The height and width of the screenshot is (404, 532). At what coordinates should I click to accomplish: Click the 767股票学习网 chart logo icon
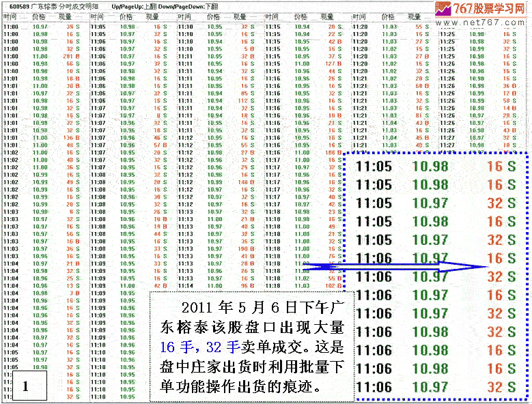443,8
